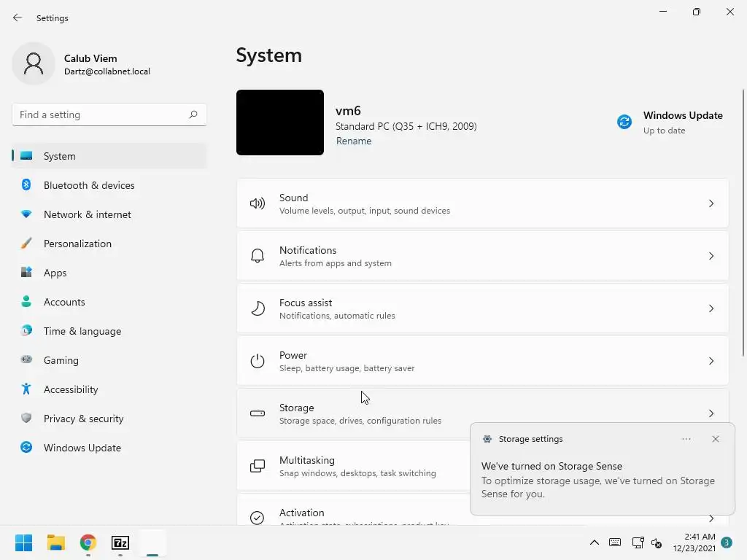Select the Time & language globe icon
747x560 pixels.
(x=26, y=330)
